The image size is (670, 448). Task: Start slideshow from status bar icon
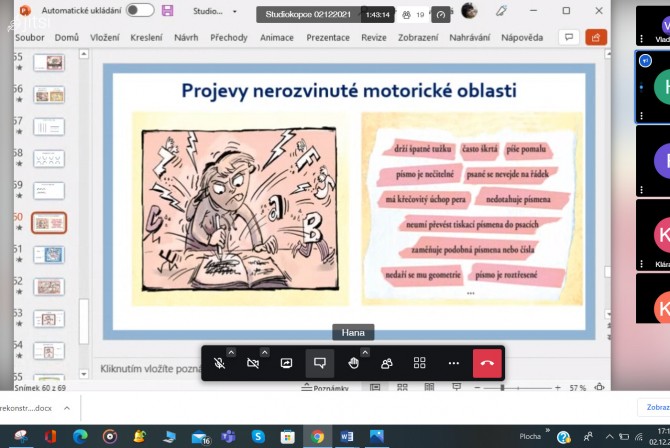tap(456, 387)
